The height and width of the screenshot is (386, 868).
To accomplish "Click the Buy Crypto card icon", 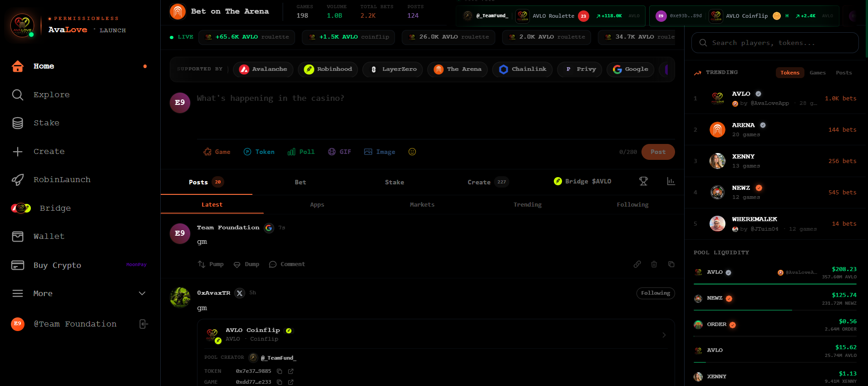I will click(18, 265).
